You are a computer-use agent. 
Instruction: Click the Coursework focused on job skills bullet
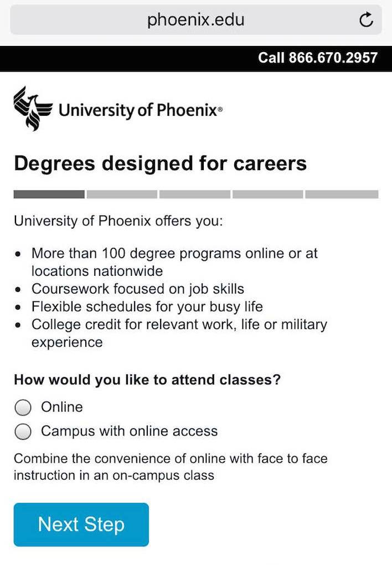(x=138, y=289)
